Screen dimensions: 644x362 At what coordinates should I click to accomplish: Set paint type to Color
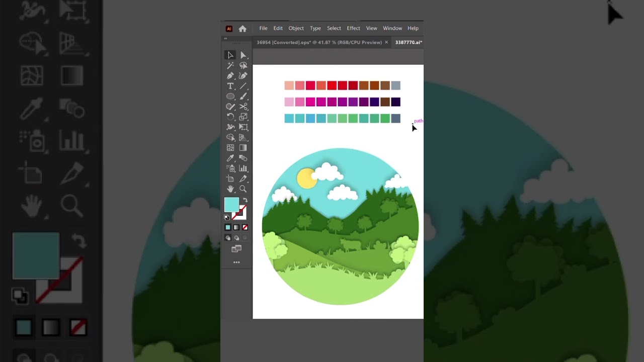coord(228,227)
